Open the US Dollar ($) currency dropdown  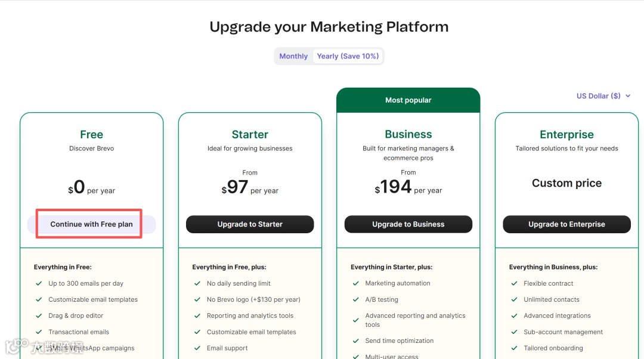pyautogui.click(x=598, y=96)
